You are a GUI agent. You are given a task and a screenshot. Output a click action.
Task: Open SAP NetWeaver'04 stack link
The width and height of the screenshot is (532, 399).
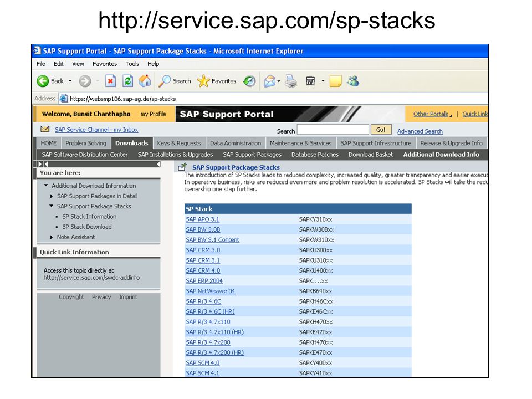(x=211, y=291)
